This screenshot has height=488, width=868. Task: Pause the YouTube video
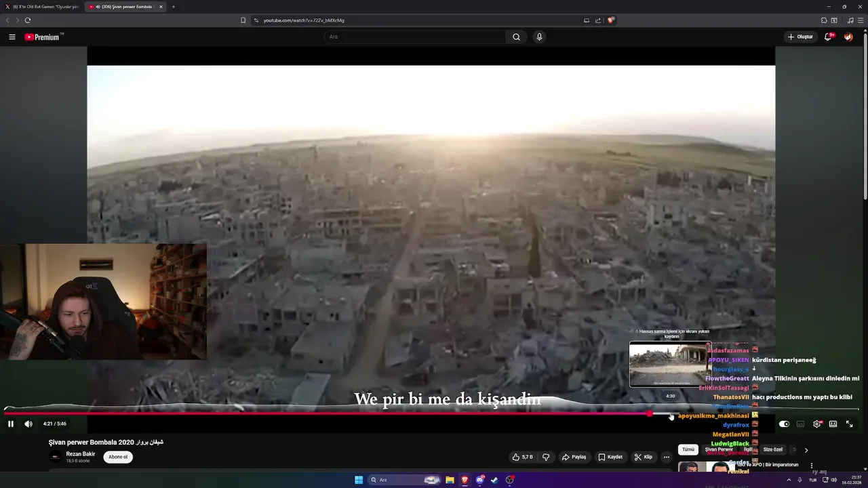click(x=11, y=424)
